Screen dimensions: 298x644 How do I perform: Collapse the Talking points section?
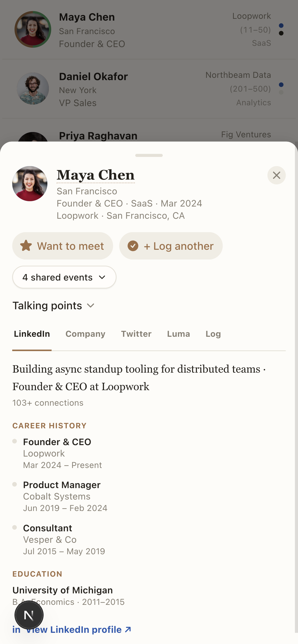coord(53,305)
